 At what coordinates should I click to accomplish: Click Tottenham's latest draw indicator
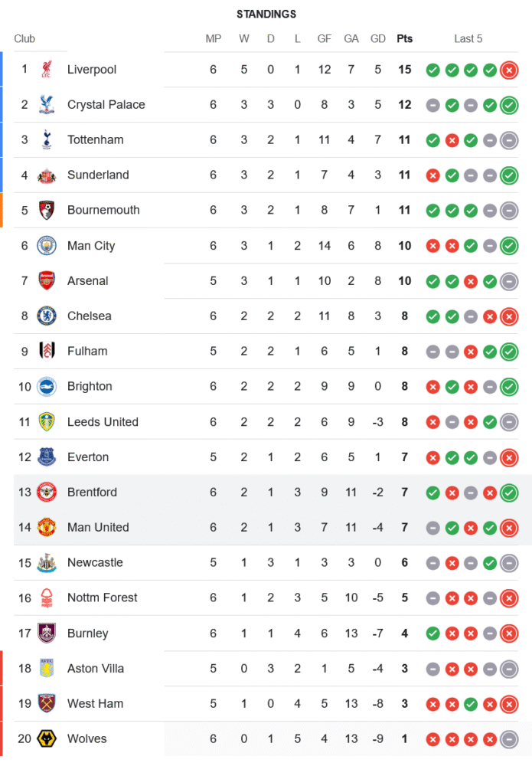click(x=509, y=141)
